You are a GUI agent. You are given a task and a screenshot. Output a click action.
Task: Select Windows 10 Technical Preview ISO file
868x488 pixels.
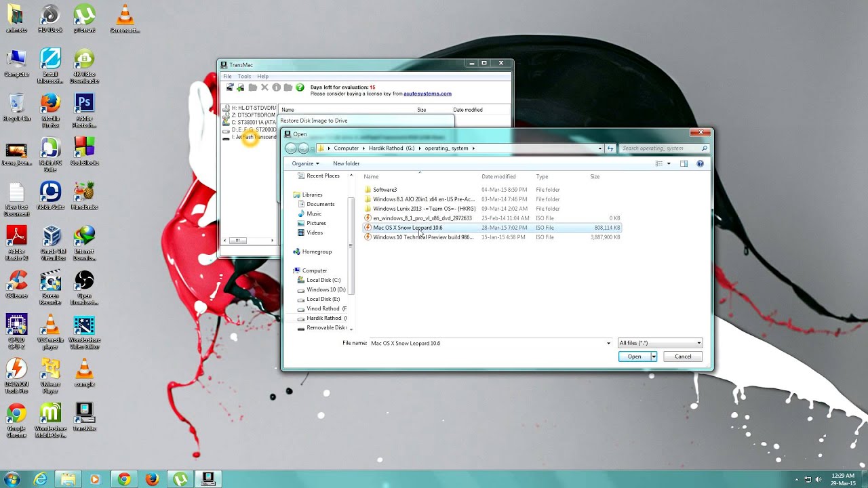pyautogui.click(x=492, y=237)
